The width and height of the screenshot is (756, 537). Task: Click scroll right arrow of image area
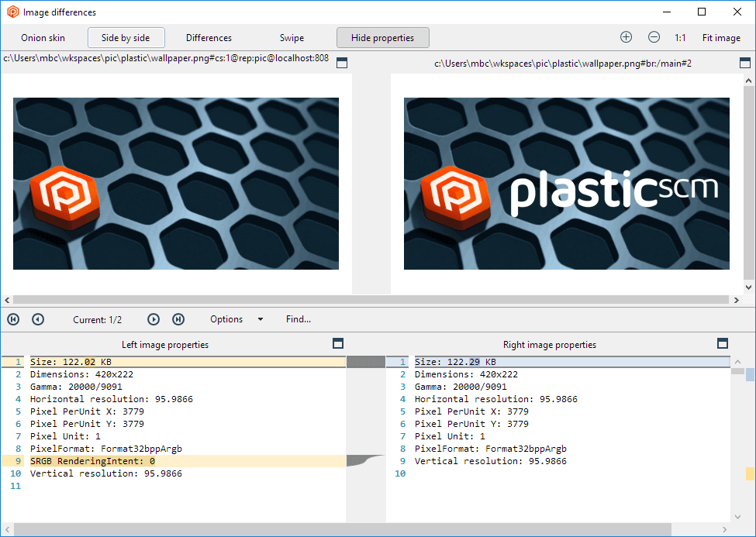[737, 300]
